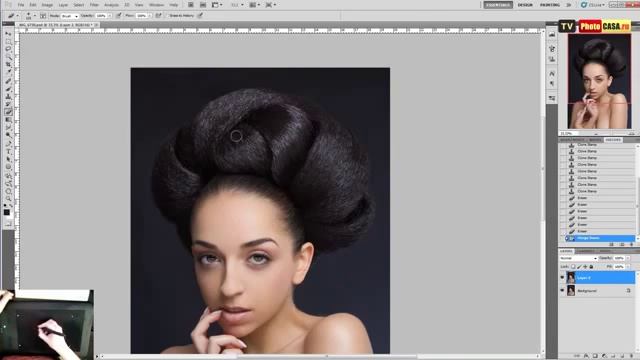Create new adjustment layer
The image size is (640, 360).
pos(604,356)
